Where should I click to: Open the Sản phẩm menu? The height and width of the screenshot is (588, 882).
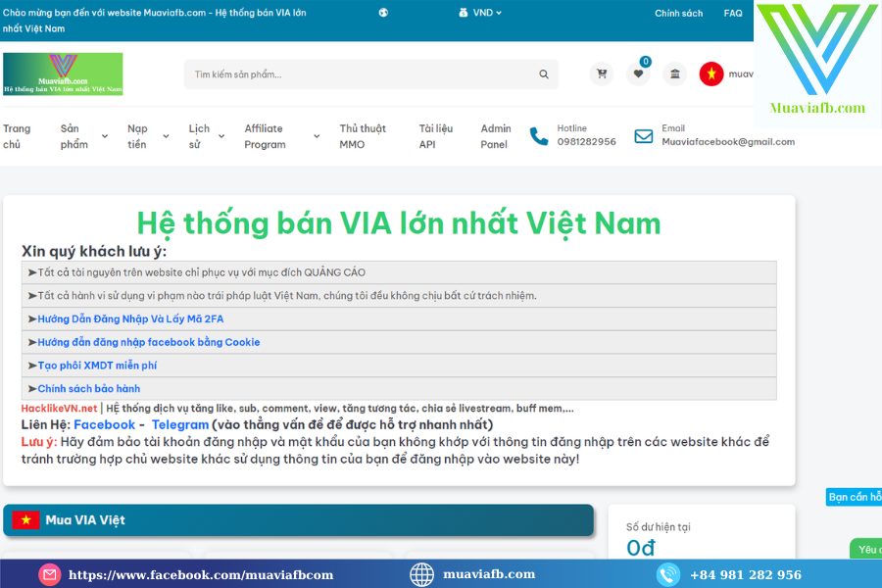74,136
